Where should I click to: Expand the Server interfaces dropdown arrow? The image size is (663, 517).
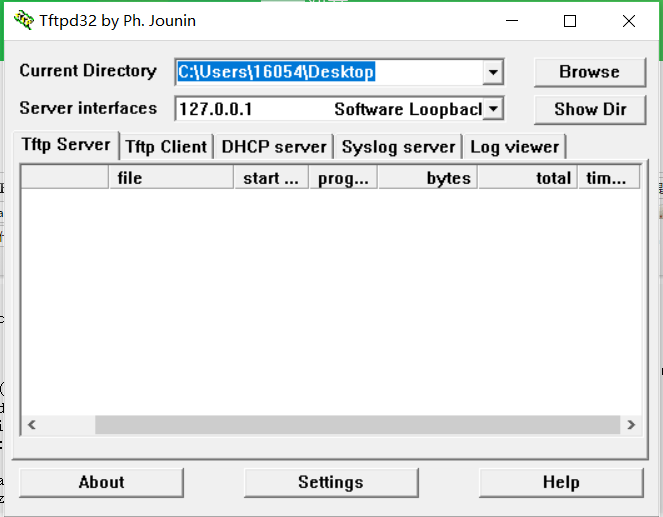tap(493, 109)
